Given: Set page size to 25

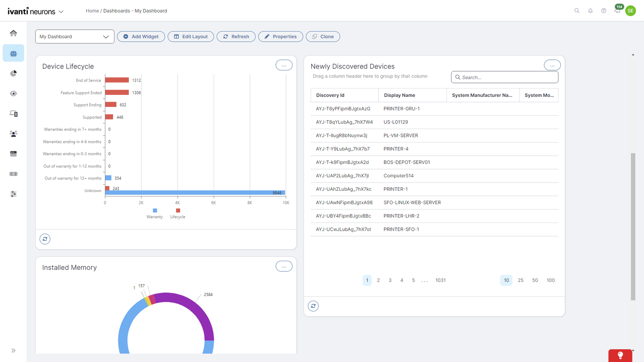Looking at the screenshot, I should point(520,280).
